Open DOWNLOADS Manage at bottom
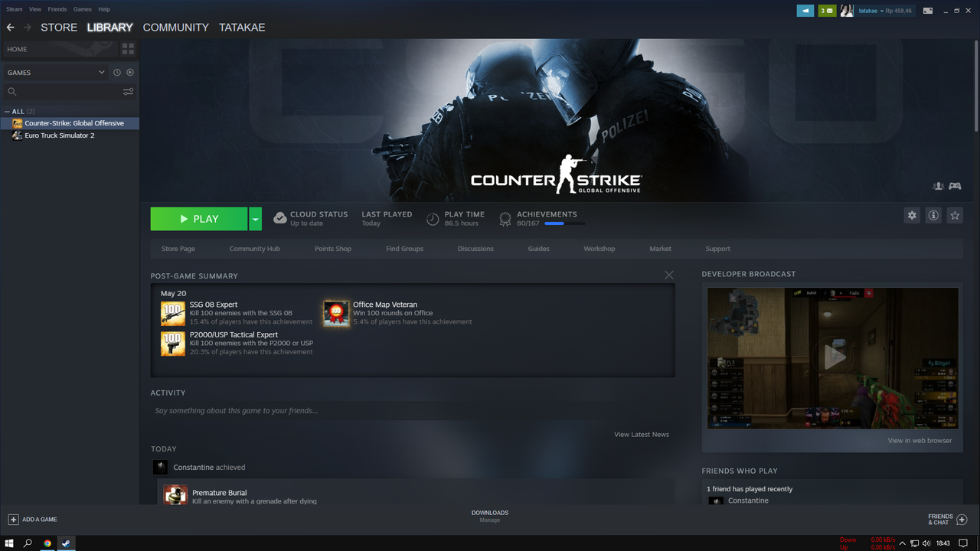The width and height of the screenshot is (980, 551). pos(490,517)
